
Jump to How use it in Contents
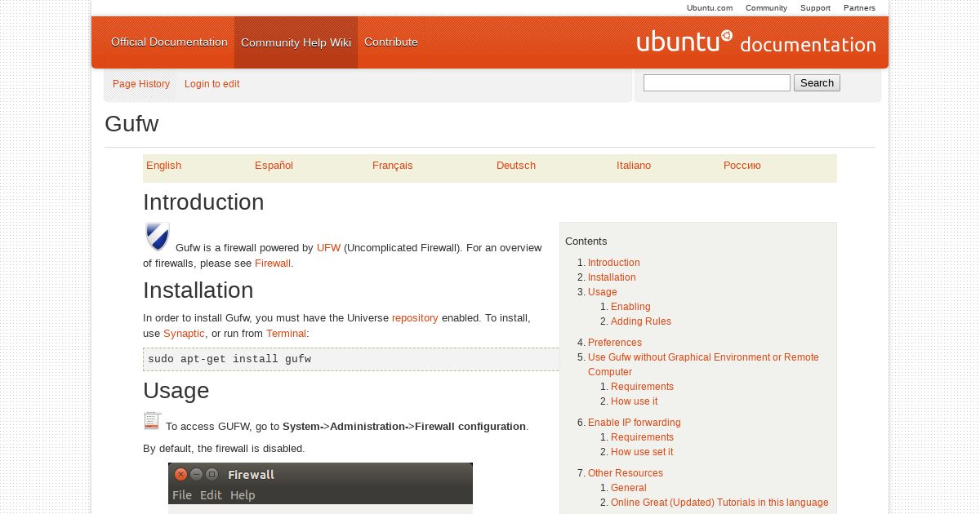(634, 401)
